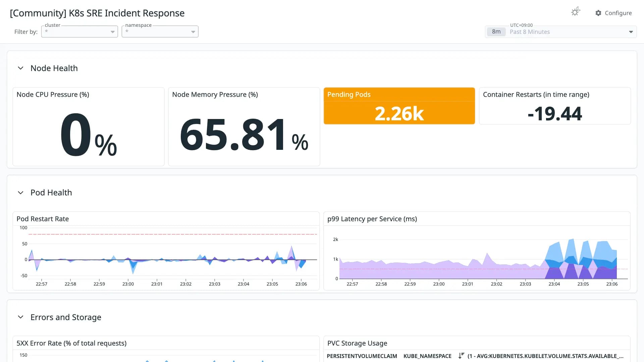Open the cluster filter dropdown
644x362 pixels.
pos(79,32)
